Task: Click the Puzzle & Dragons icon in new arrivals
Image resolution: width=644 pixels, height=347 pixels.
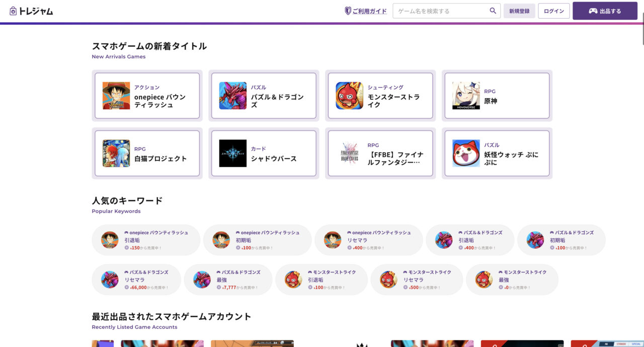Action: [233, 96]
